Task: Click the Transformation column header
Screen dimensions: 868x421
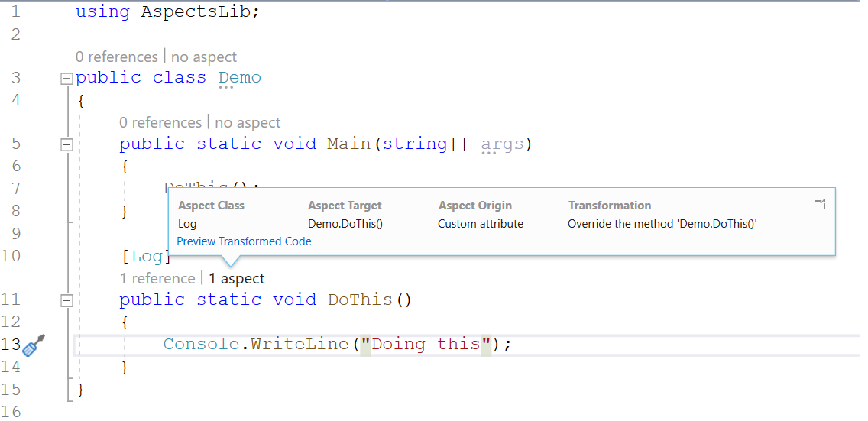Action: [609, 206]
